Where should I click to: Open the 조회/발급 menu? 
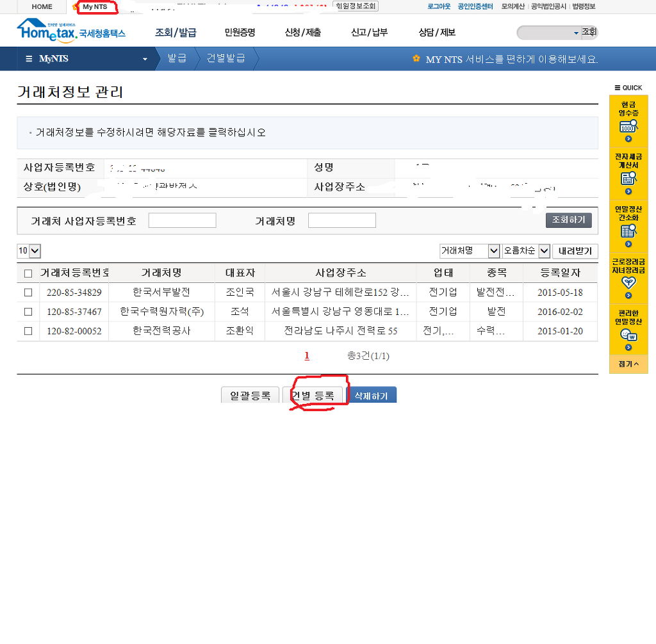176,32
